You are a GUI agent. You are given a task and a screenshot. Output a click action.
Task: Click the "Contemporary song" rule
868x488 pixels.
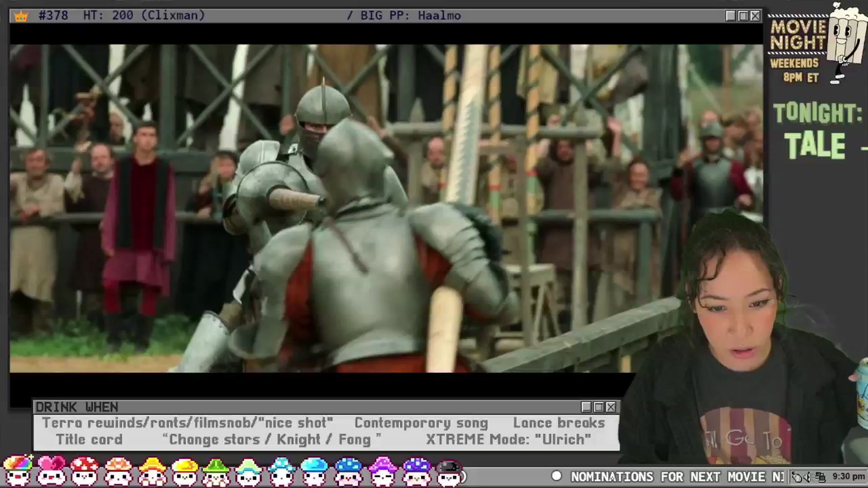point(421,423)
